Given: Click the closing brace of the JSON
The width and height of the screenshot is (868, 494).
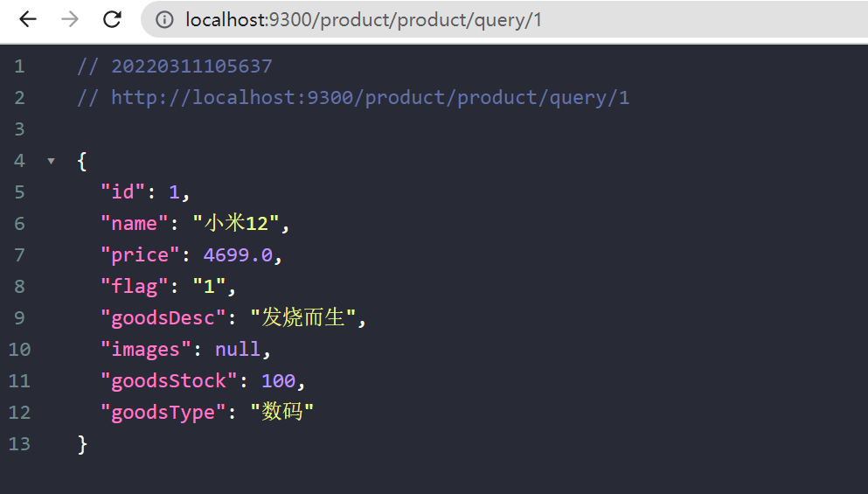Looking at the screenshot, I should pyautogui.click(x=82, y=444).
